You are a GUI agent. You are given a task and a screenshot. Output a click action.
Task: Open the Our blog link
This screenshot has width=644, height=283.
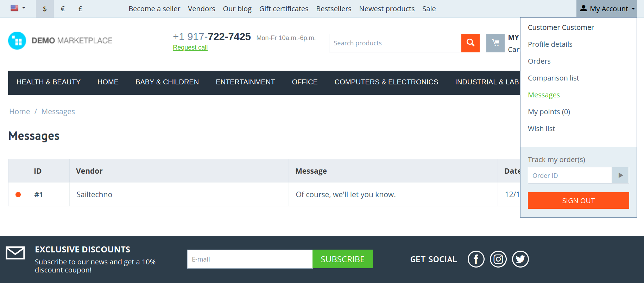[x=237, y=9]
